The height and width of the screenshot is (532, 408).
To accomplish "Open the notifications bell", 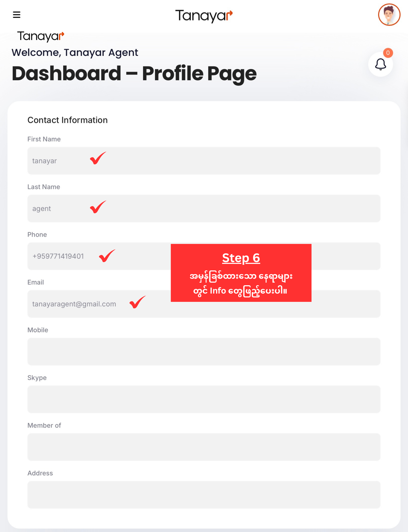I will click(380, 64).
